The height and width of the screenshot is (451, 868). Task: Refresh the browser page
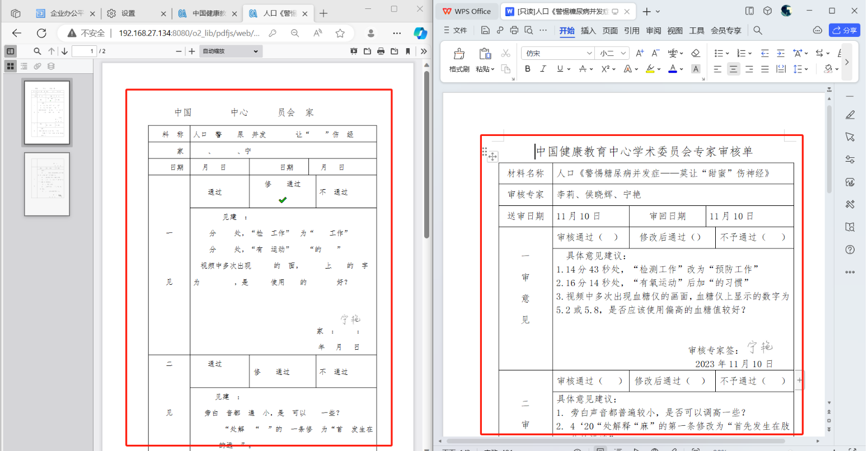click(x=41, y=34)
